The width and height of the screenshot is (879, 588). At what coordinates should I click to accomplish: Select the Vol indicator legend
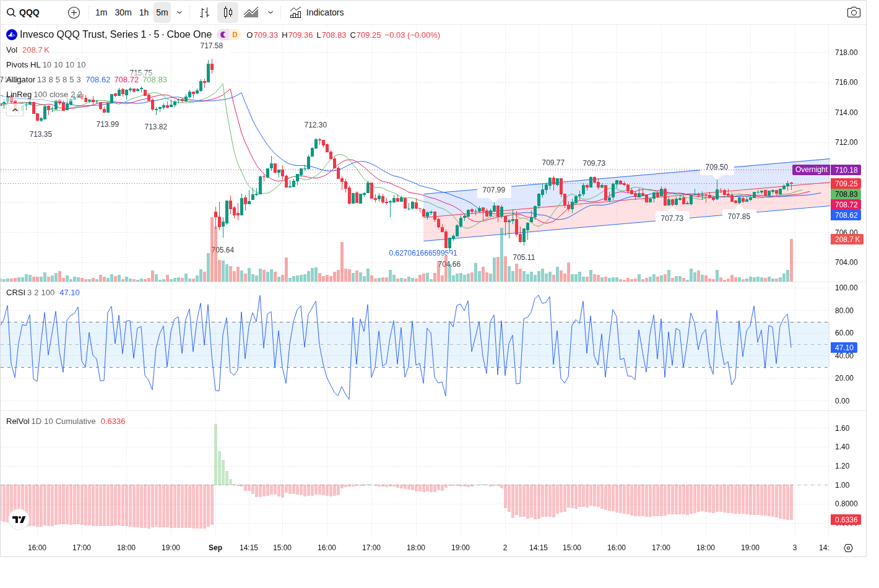pyautogui.click(x=12, y=50)
